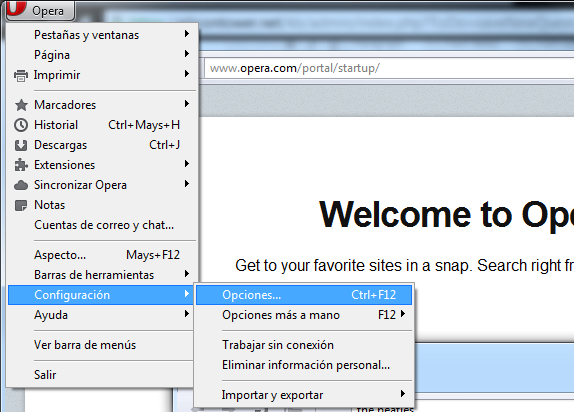Click the printer icon beside Imprimir
The image size is (574, 412).
21,75
